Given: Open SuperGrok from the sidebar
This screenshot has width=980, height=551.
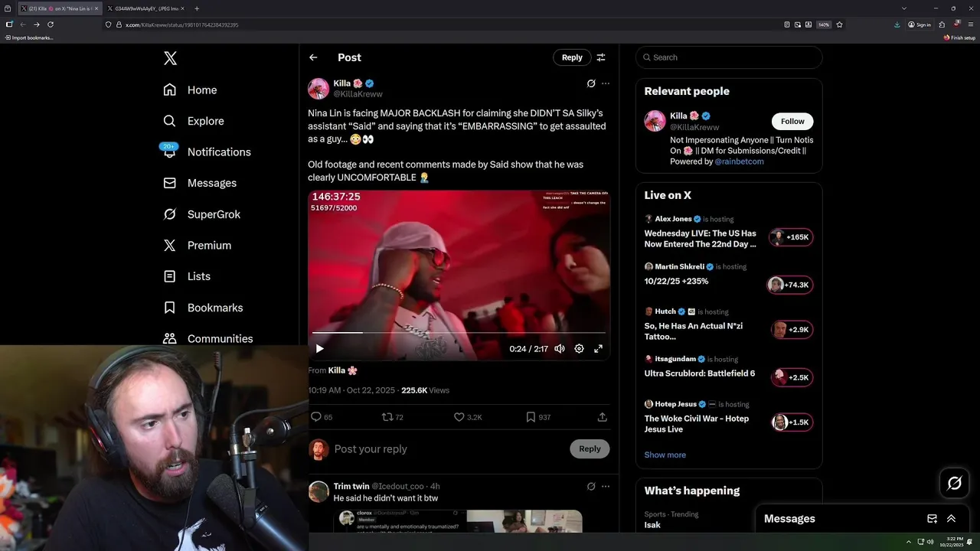Looking at the screenshot, I should click(x=201, y=214).
